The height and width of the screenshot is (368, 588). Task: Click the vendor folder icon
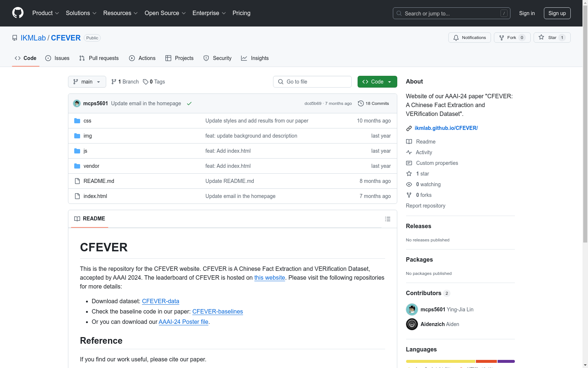tap(77, 166)
